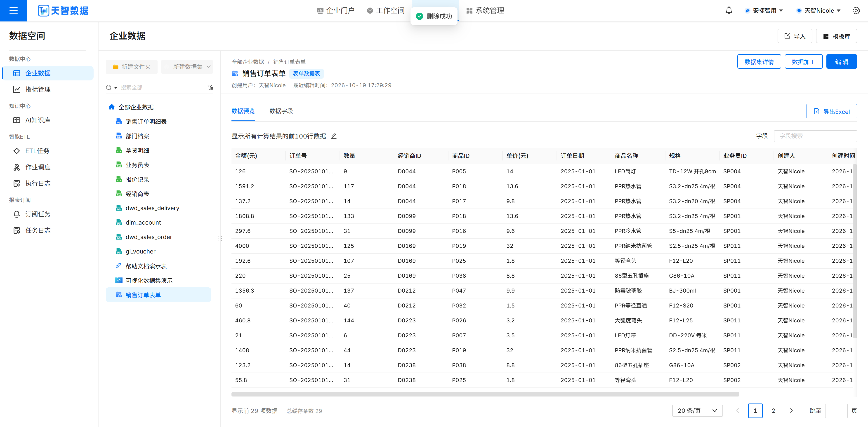Click the panel drag handle dots
Screen dimensions: 868x427
tap(220, 239)
